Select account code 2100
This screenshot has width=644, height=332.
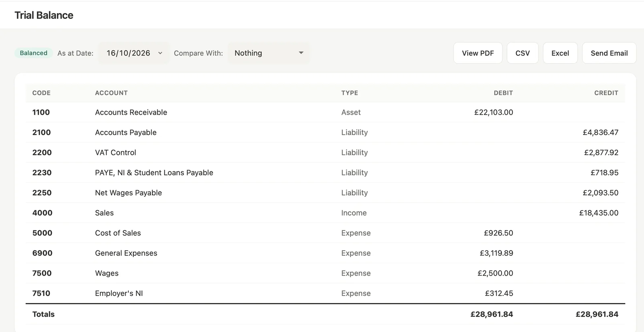(41, 132)
